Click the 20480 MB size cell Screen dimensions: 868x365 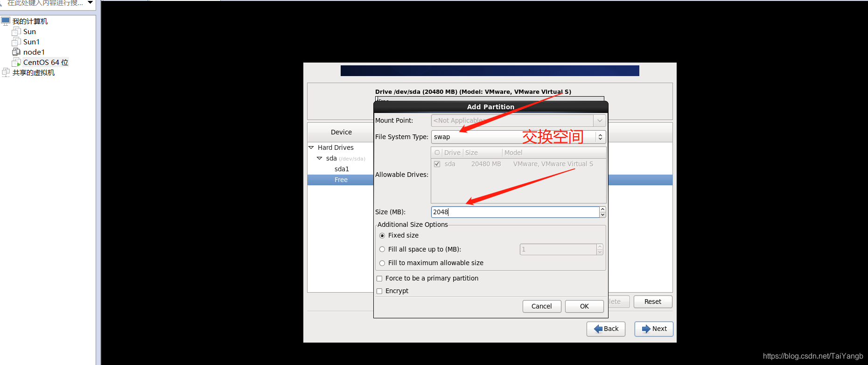[486, 164]
